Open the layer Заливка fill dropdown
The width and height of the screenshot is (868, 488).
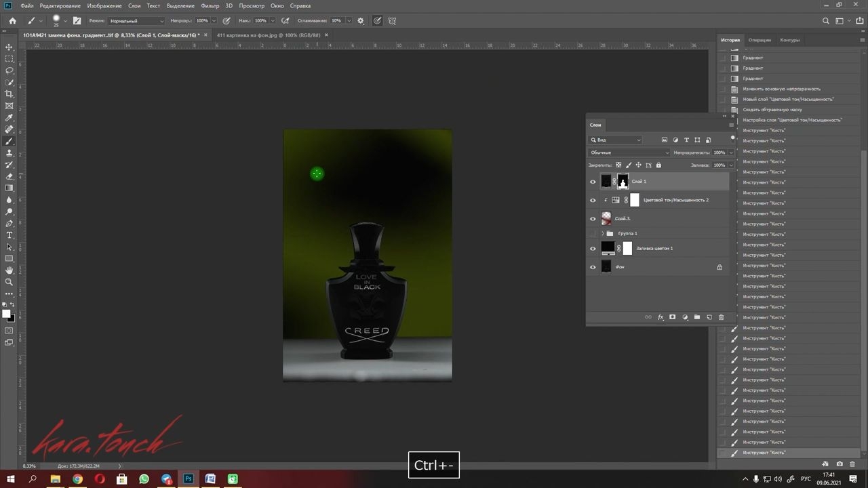point(730,165)
